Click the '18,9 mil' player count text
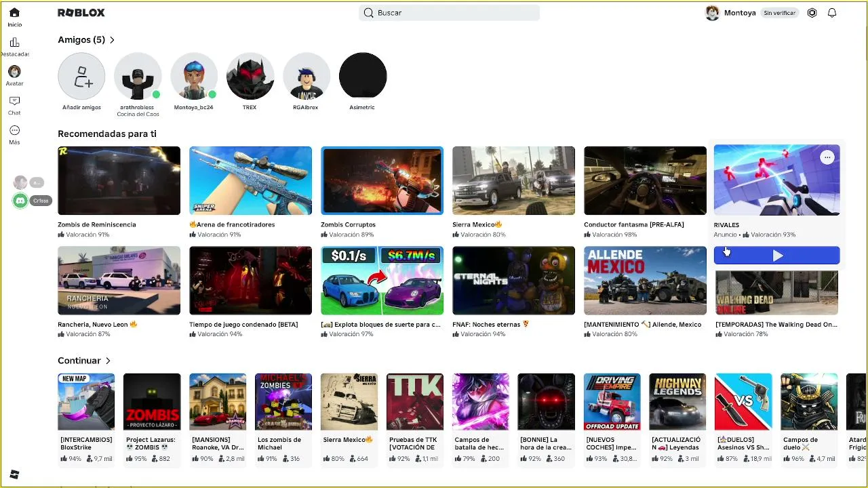868x488 pixels. [x=759, y=459]
